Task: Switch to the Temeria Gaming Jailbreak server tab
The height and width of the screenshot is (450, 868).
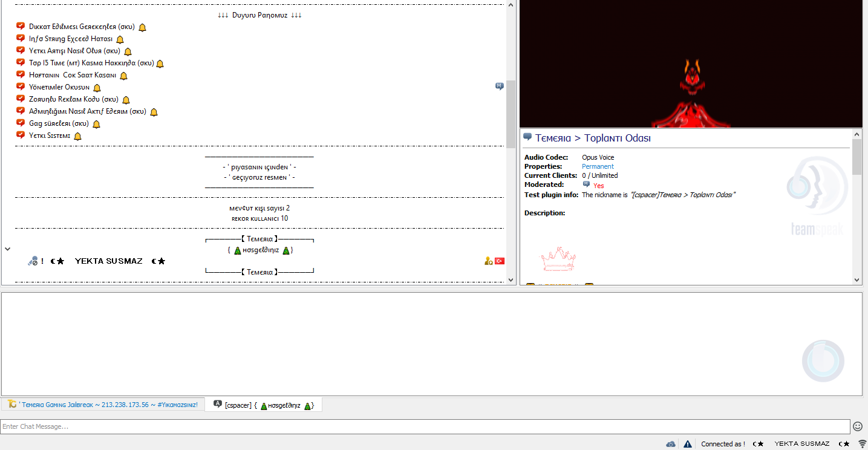Action: 103,405
